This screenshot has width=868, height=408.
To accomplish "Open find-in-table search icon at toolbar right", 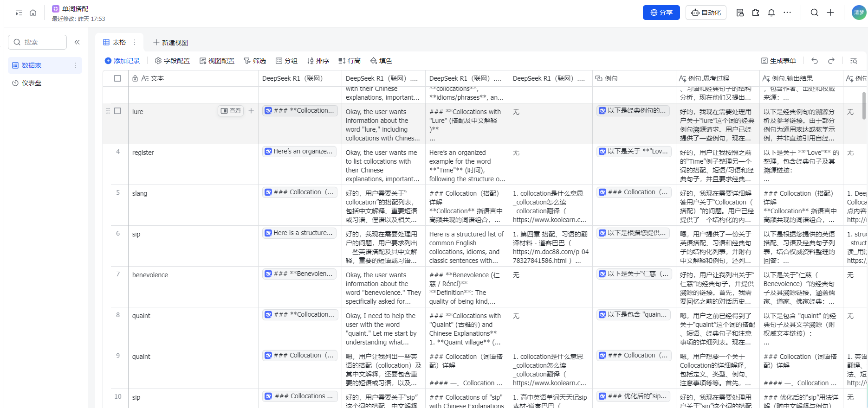I will [x=853, y=61].
